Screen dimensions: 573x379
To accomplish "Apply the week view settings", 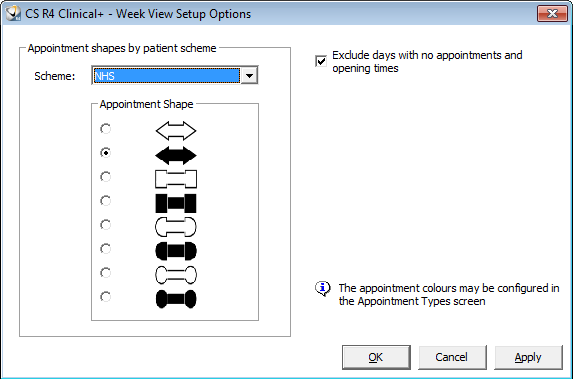I will click(528, 357).
